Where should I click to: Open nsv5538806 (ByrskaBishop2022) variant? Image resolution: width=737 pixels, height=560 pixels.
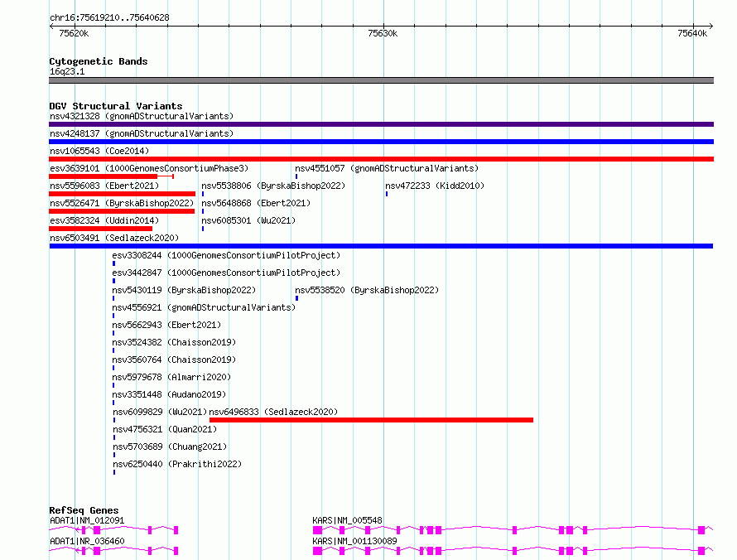click(x=273, y=186)
